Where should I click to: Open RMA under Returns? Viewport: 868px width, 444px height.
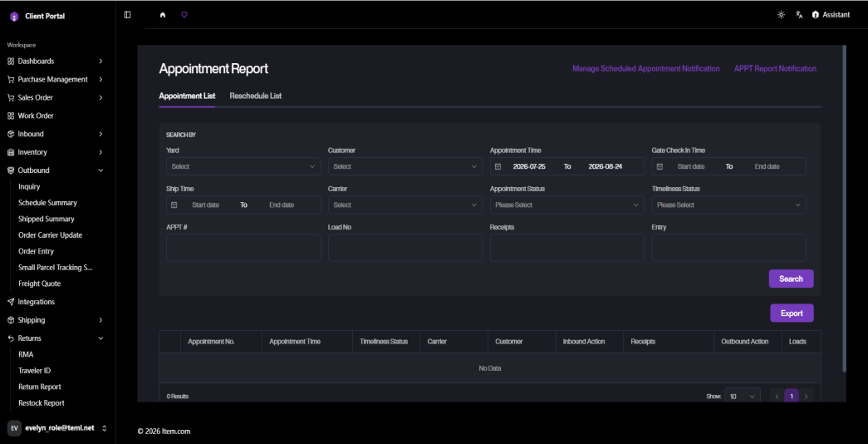26,354
